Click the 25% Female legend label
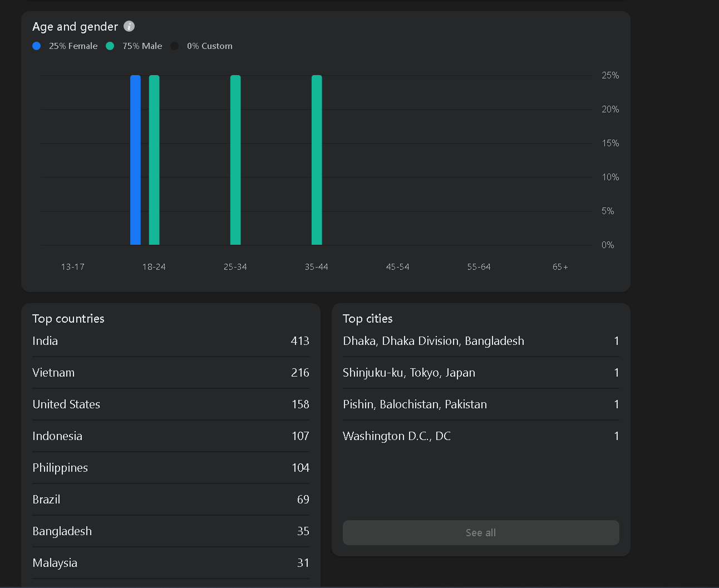 pos(73,46)
